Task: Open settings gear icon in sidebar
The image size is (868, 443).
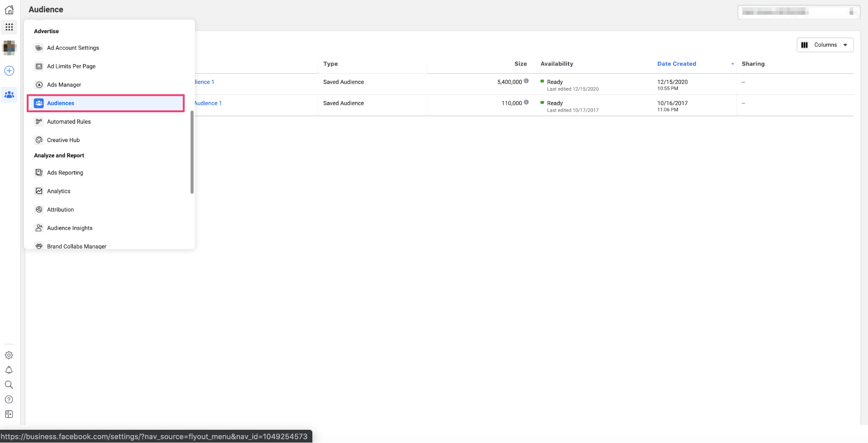Action: point(9,355)
